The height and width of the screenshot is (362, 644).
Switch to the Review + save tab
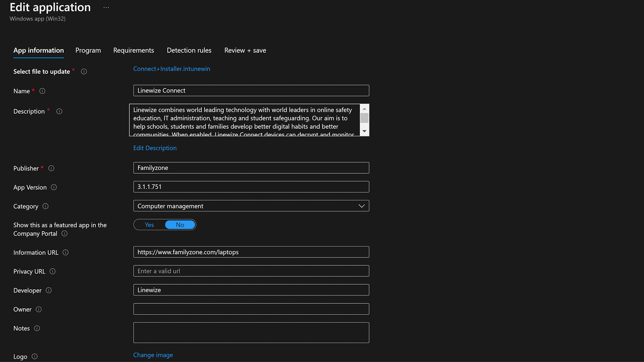point(245,50)
